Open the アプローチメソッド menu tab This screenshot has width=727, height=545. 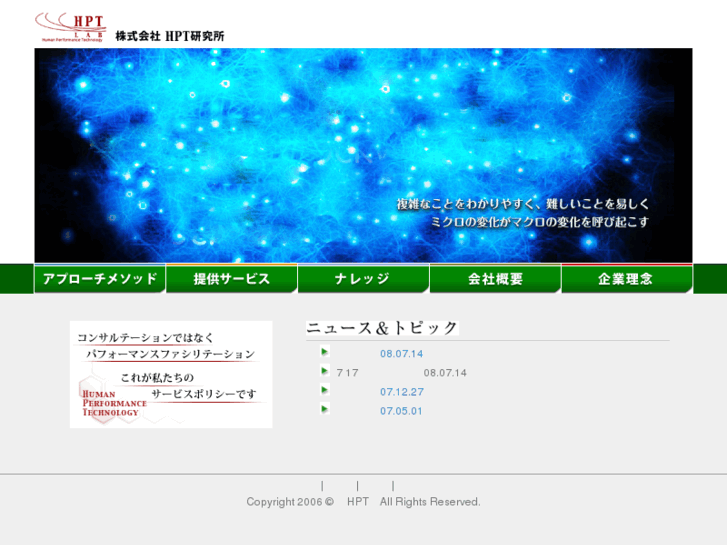[100, 278]
